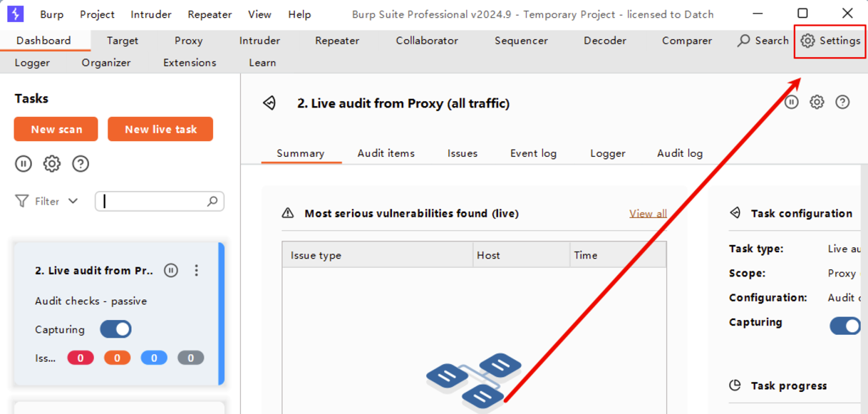868x414 pixels.
Task: Switch to the Comparer tab
Action: click(x=687, y=41)
